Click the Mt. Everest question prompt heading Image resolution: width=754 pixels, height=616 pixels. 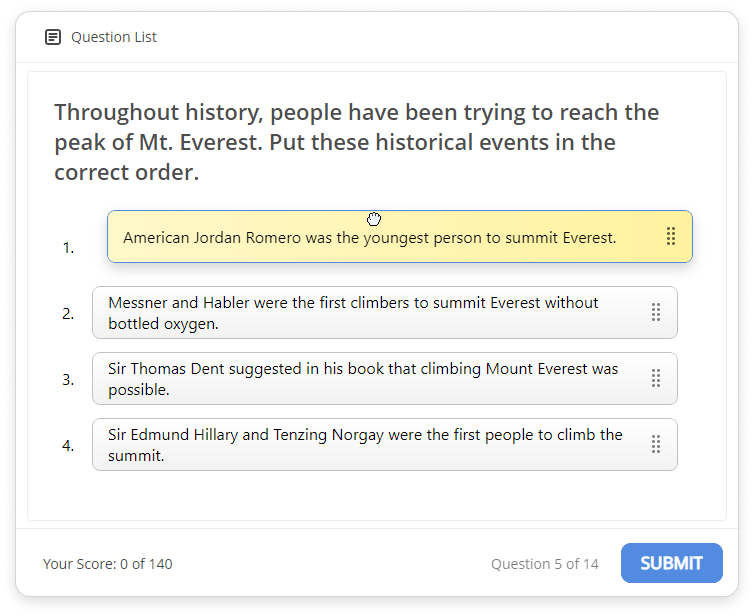pyautogui.click(x=356, y=142)
